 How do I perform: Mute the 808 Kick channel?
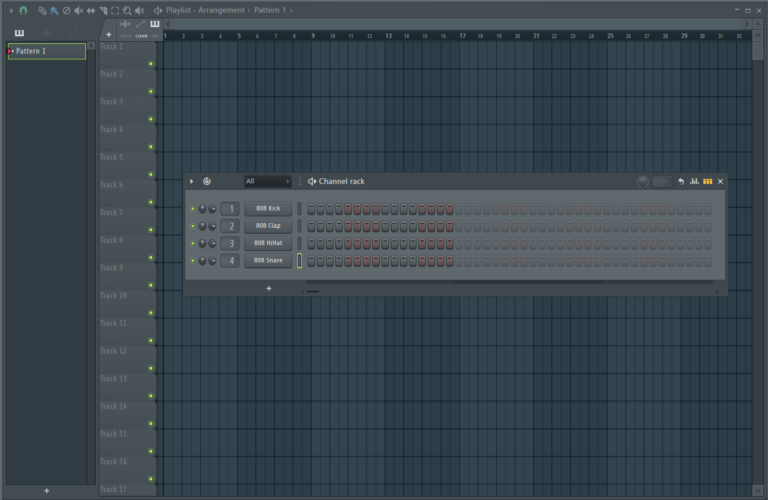tap(192, 209)
